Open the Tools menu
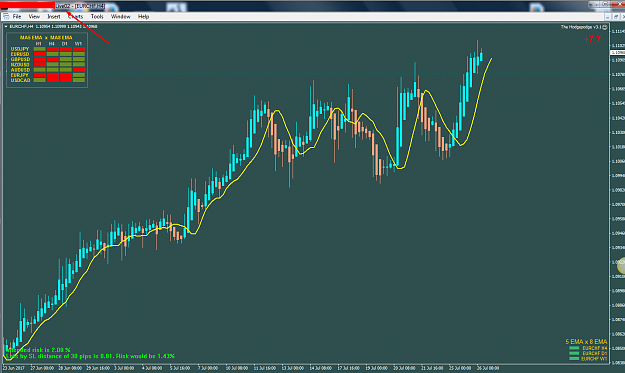625x373 pixels. coord(97,16)
